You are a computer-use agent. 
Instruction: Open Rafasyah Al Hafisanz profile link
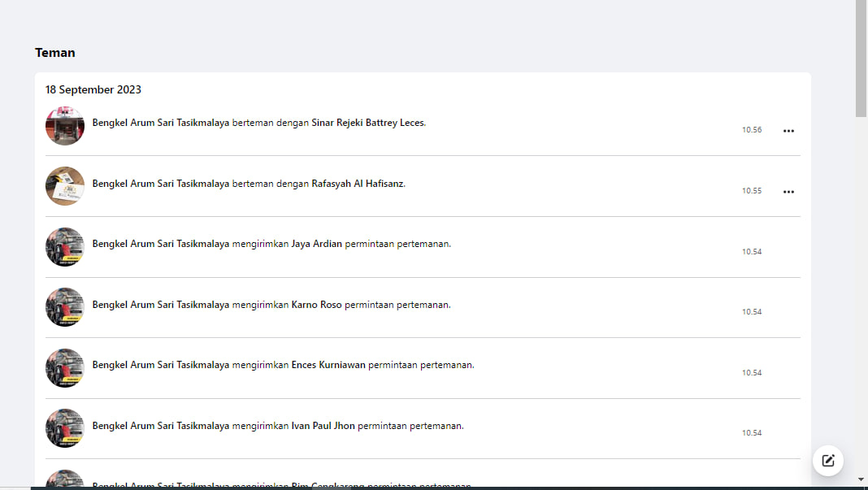pos(358,184)
